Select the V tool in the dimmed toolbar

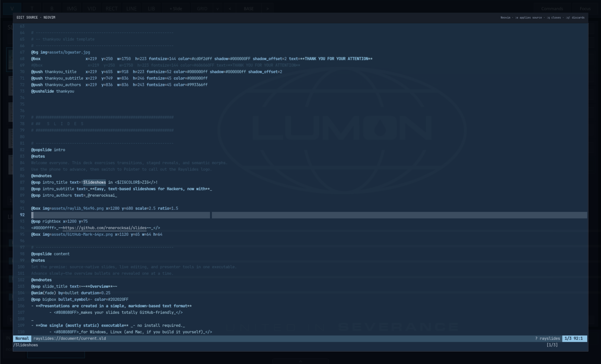[12, 9]
